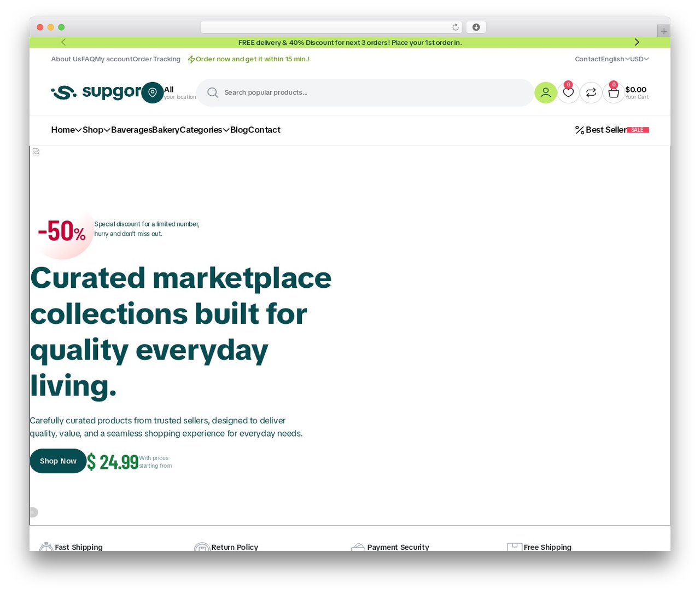Image resolution: width=700 pixels, height=593 pixels.
Task: Click the browser address bar
Action: point(331,27)
